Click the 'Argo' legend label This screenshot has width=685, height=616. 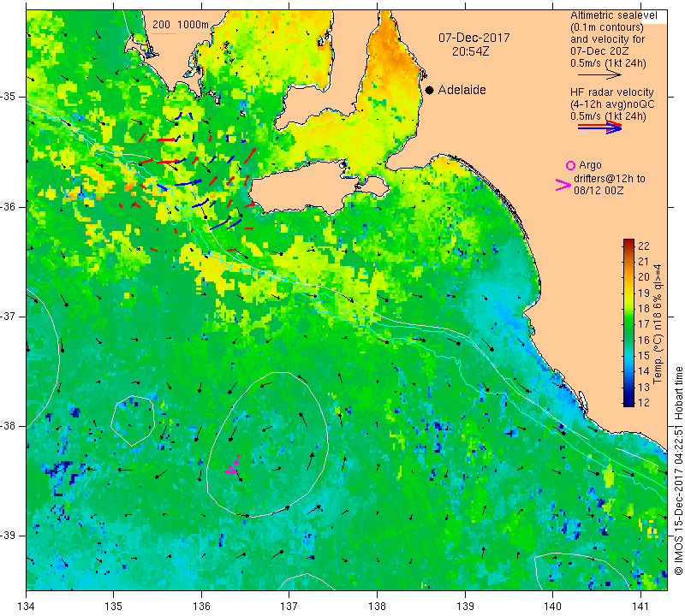tap(590, 165)
